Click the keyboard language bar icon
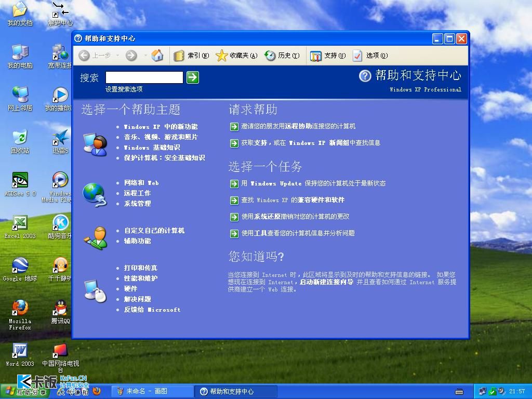The image size is (532, 399). tap(459, 392)
